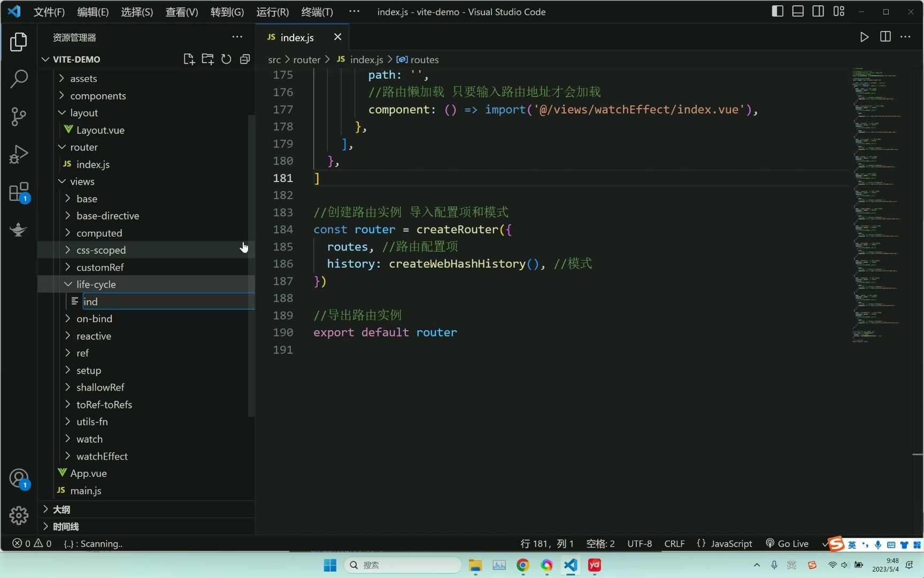Screen dimensions: 924x578
Task: Open the 编辑(E) menu
Action: [93, 12]
